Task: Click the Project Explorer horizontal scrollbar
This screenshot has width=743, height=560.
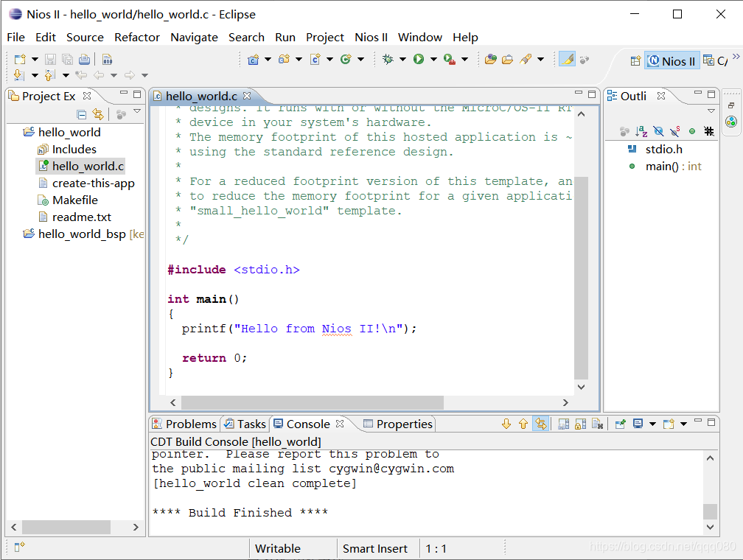Action: (66, 527)
